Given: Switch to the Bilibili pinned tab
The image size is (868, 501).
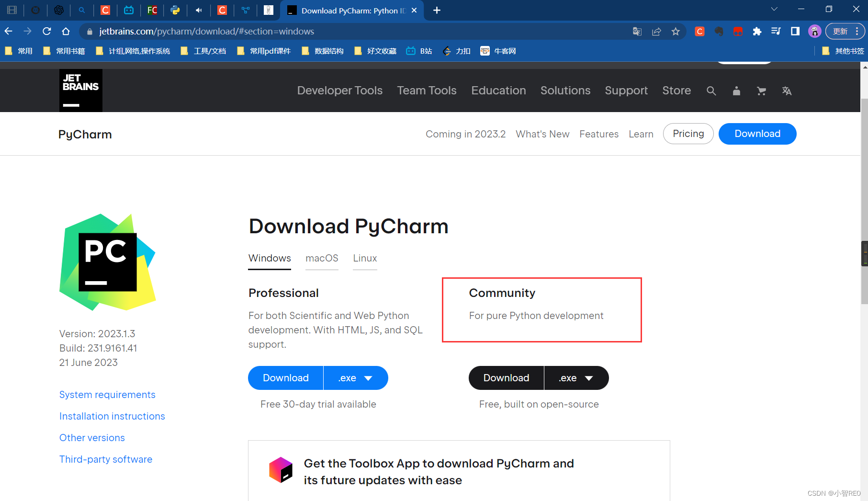Looking at the screenshot, I should click(129, 10).
